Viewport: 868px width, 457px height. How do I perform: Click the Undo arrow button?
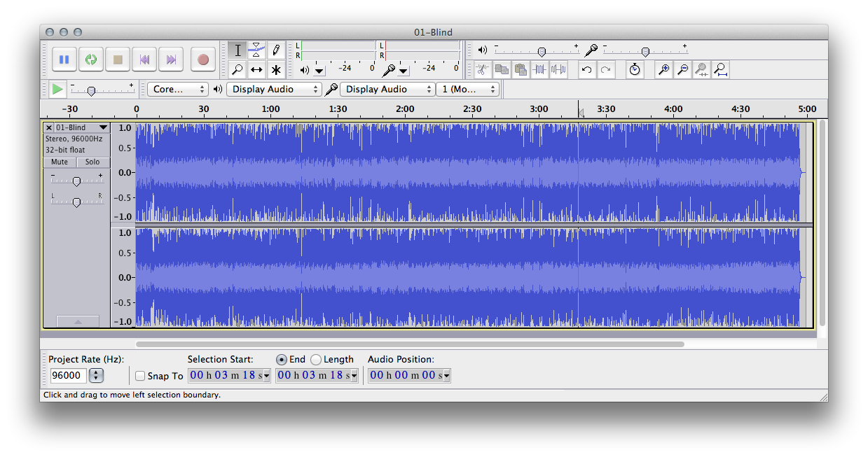coord(587,69)
